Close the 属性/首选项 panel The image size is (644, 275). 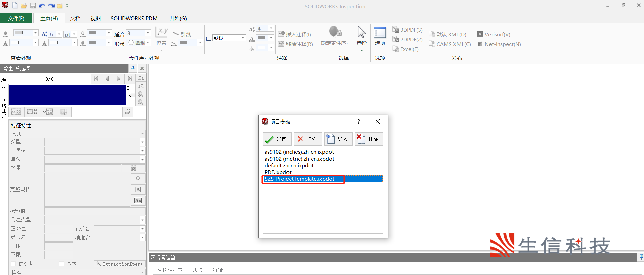(x=142, y=68)
